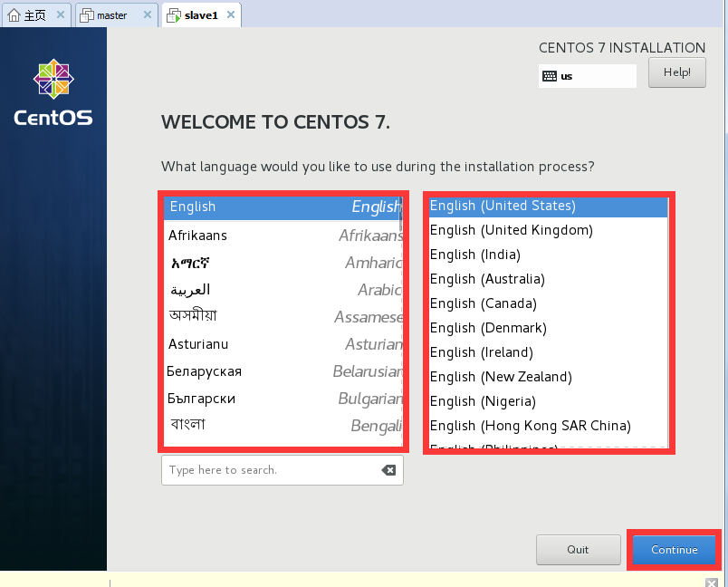Choose the Amharic language row
Screen dimensions: 728x587
coord(283,263)
